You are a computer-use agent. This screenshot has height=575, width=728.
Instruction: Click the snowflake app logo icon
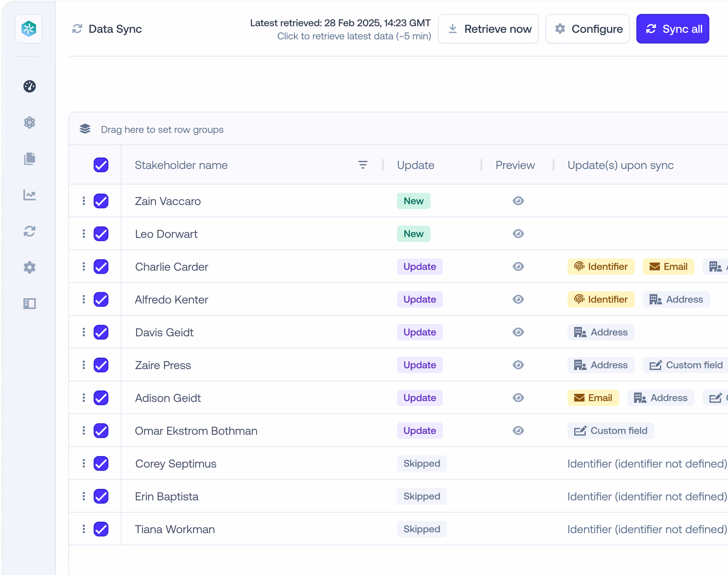point(29,29)
